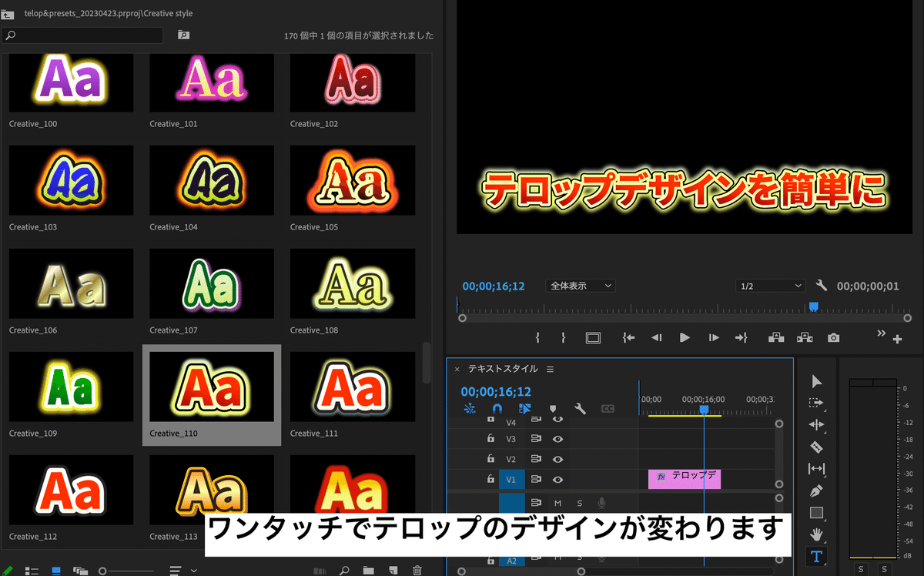Image resolution: width=924 pixels, height=576 pixels.
Task: Click the timeline playhead marker
Action: [x=704, y=410]
